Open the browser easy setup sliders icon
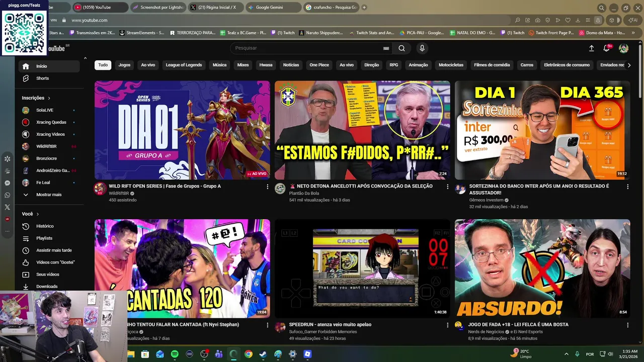 (x=588, y=20)
